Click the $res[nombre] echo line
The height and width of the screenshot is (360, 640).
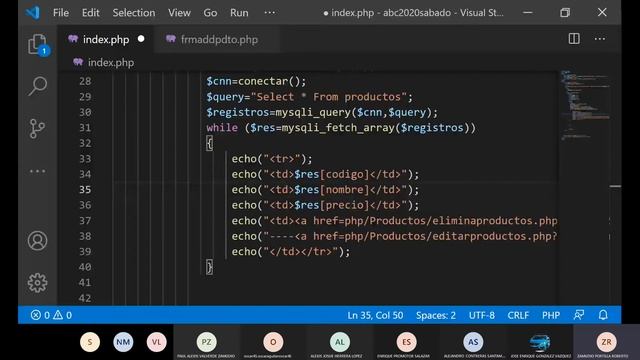325,190
